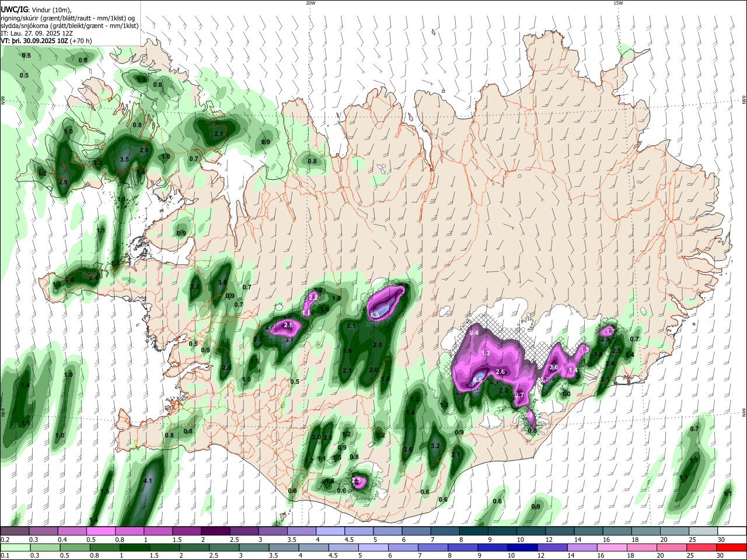
Task: Click dark teal 8 swatch on snow scale
Action: point(474,531)
